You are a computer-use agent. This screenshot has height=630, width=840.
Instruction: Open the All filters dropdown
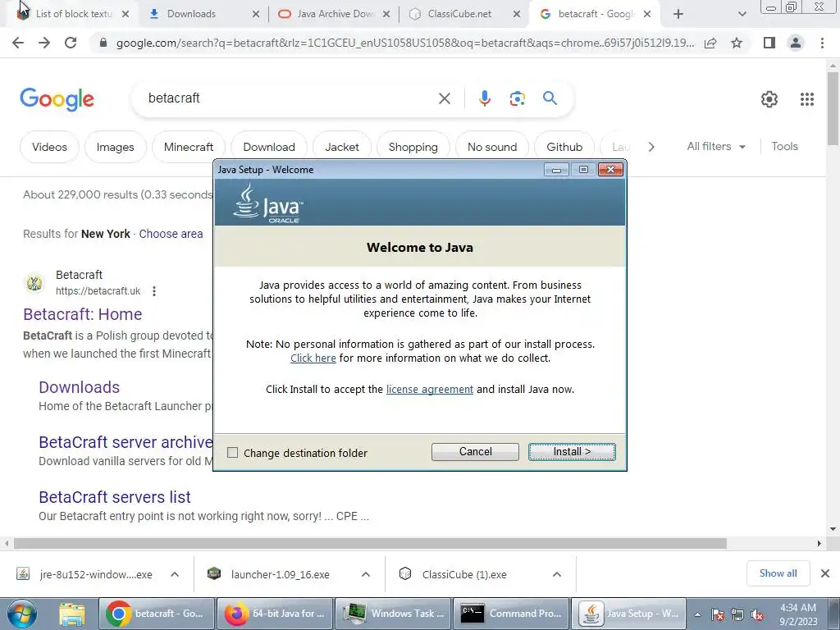[716, 146]
